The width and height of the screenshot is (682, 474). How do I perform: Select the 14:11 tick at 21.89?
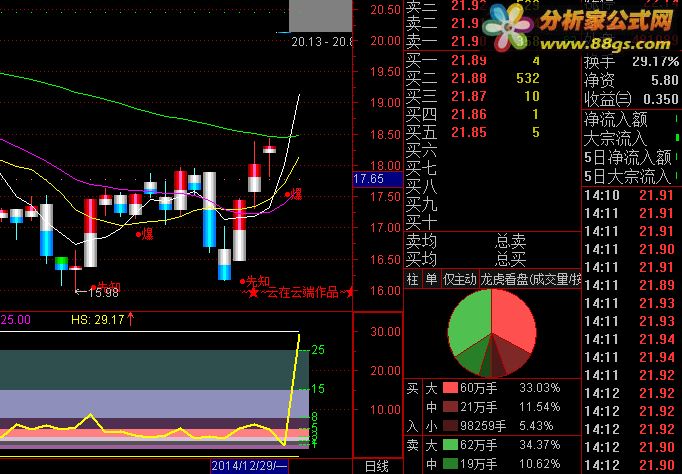coord(631,285)
